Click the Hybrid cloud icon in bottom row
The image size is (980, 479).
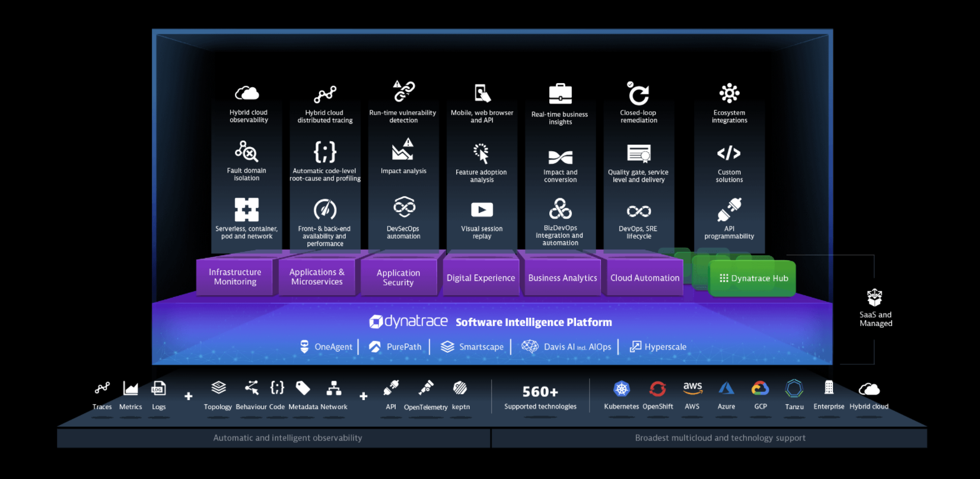[x=869, y=389]
